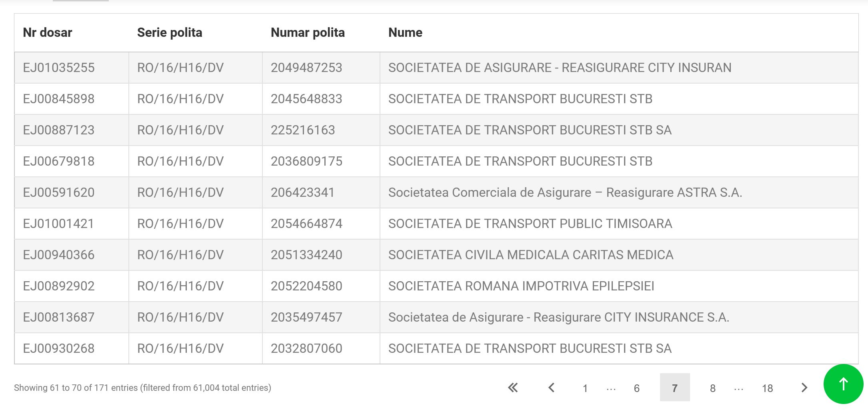Open page 6 of the table
This screenshot has width=868, height=412.
pyautogui.click(x=636, y=388)
